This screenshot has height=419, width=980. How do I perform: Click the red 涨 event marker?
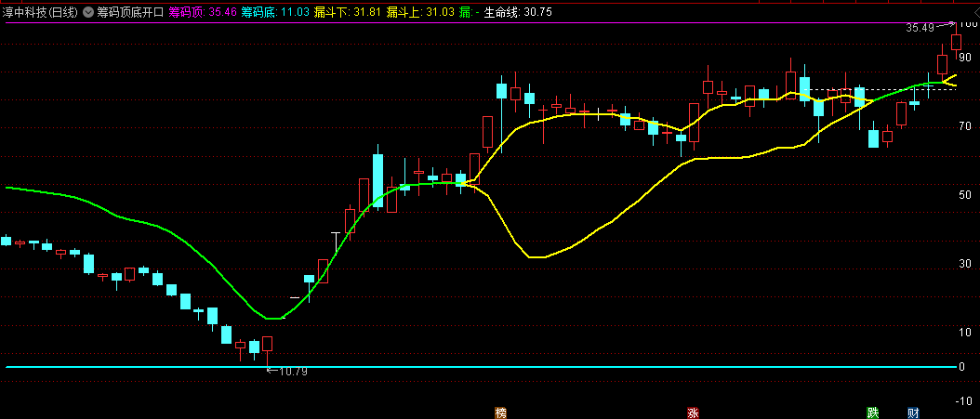693,412
